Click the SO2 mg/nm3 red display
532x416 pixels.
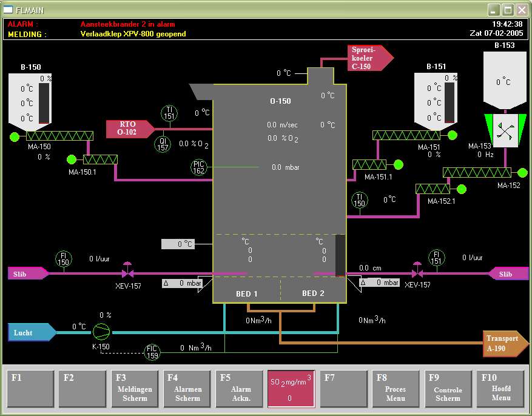click(291, 389)
